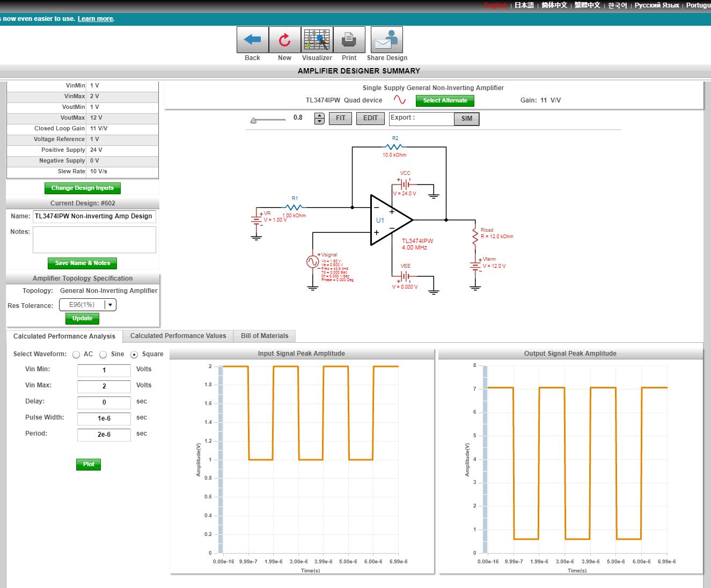
Task: Click the Period input field
Action: click(104, 435)
